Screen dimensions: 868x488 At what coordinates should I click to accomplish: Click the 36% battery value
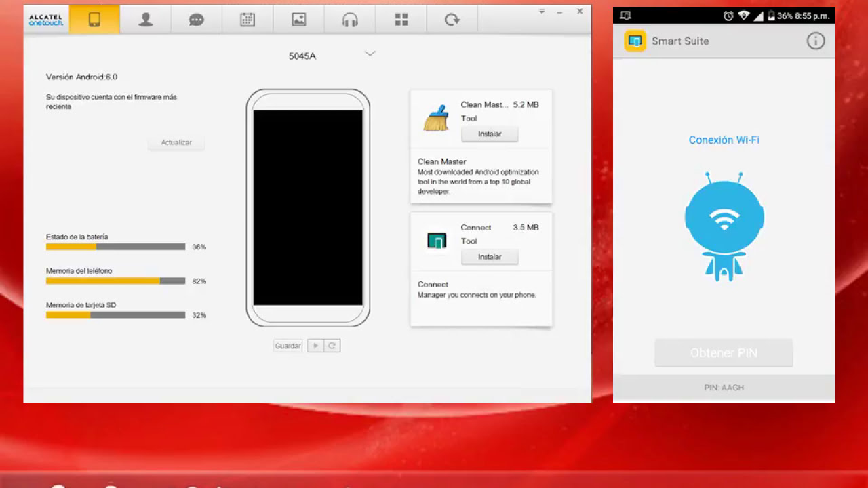199,247
